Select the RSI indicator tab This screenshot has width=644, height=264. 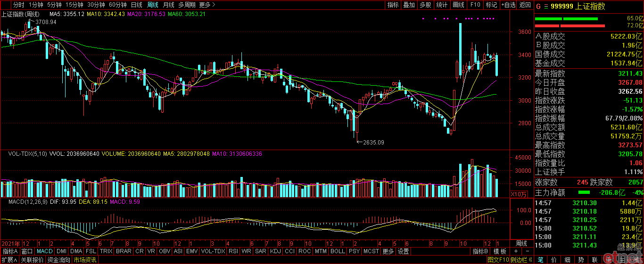point(233,251)
